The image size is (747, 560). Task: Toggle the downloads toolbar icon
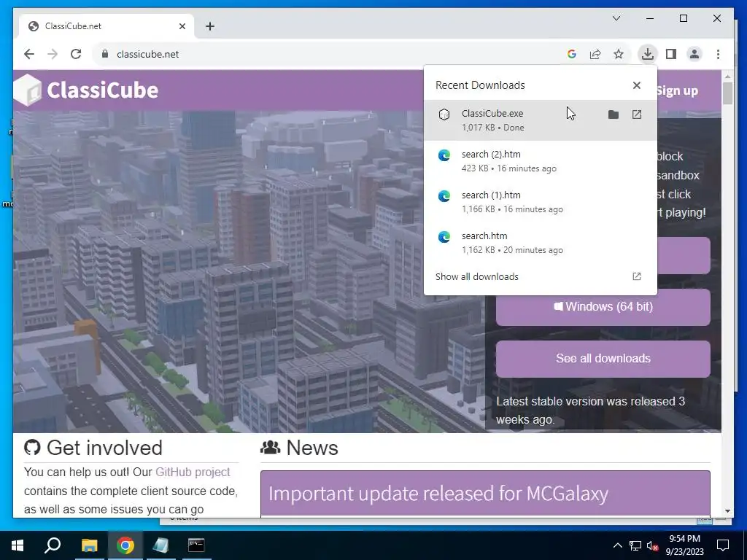pos(648,54)
